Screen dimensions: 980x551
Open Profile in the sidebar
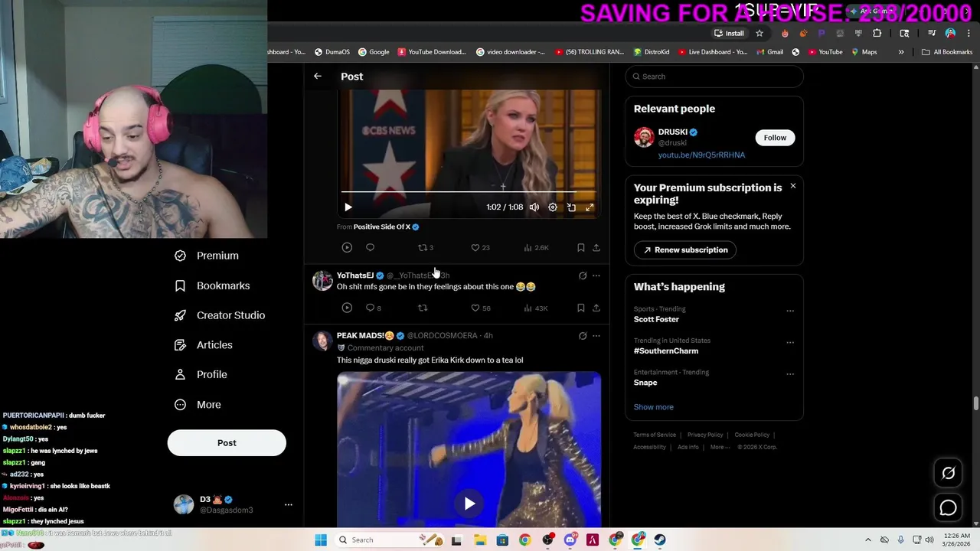201,374
